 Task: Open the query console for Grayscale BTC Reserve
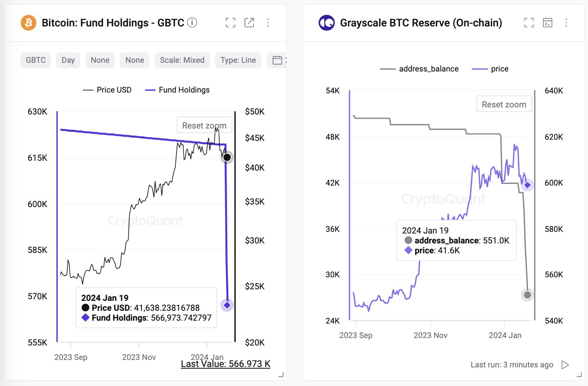[x=548, y=23]
